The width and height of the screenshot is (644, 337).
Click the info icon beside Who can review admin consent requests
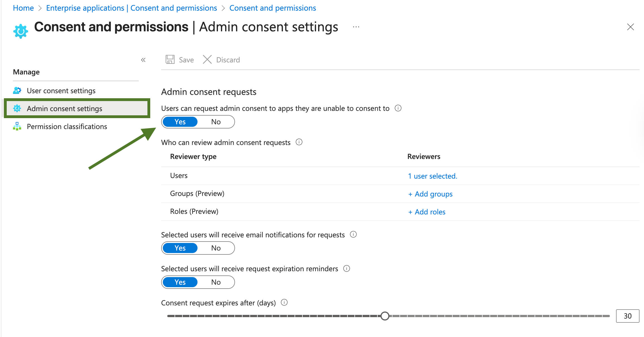tap(299, 142)
